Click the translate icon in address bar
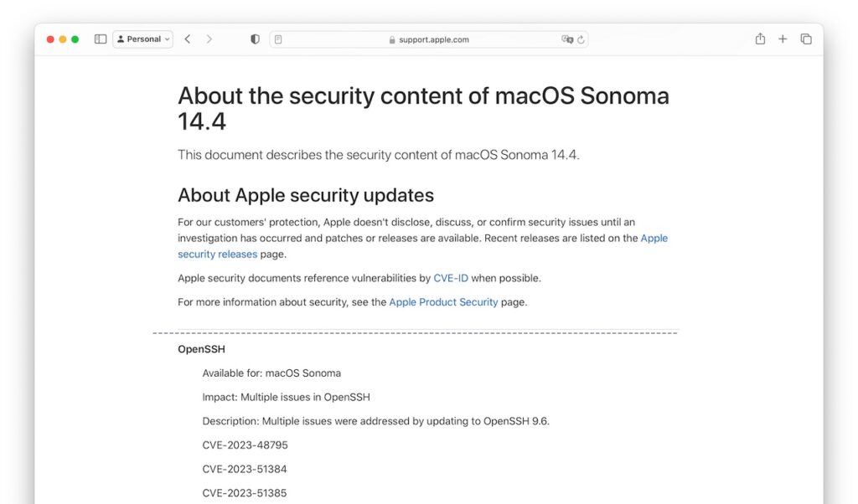Viewport: 858px width, 504px height. click(x=566, y=39)
